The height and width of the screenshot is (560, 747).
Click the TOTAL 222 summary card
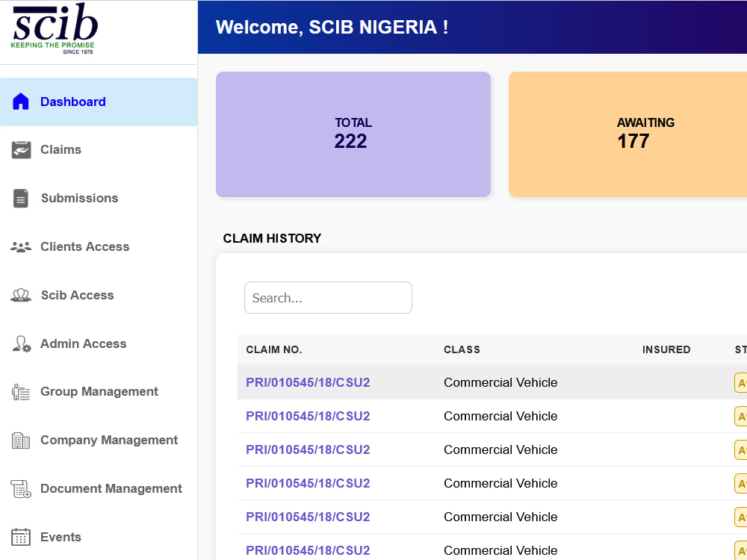[353, 134]
